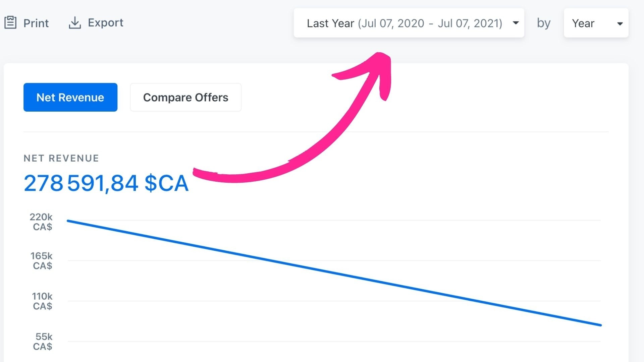Click the Export download icon
644x362 pixels.
[75, 23]
